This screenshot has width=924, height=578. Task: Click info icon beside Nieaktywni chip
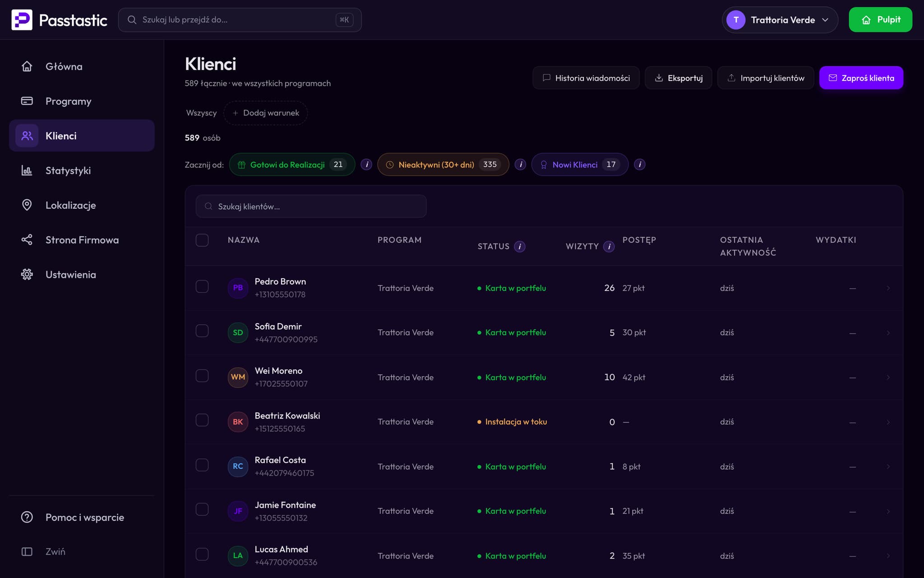tap(521, 164)
